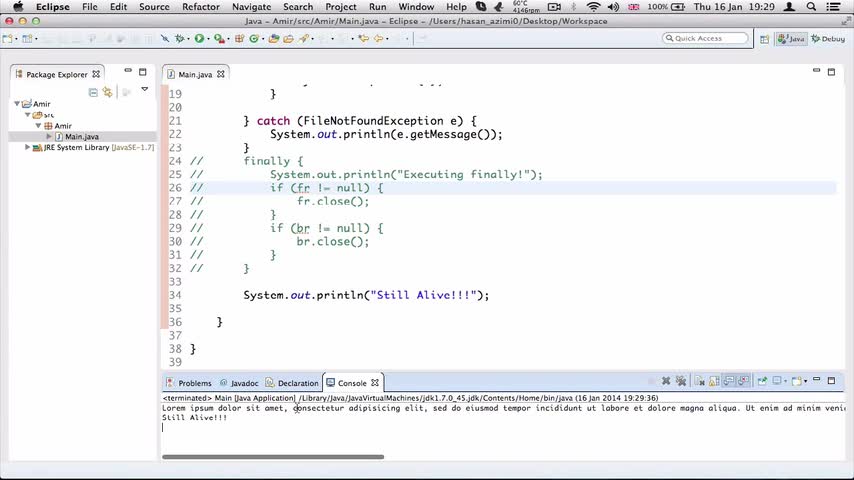Close the Console view tab
The height and width of the screenshot is (480, 854).
point(375,382)
